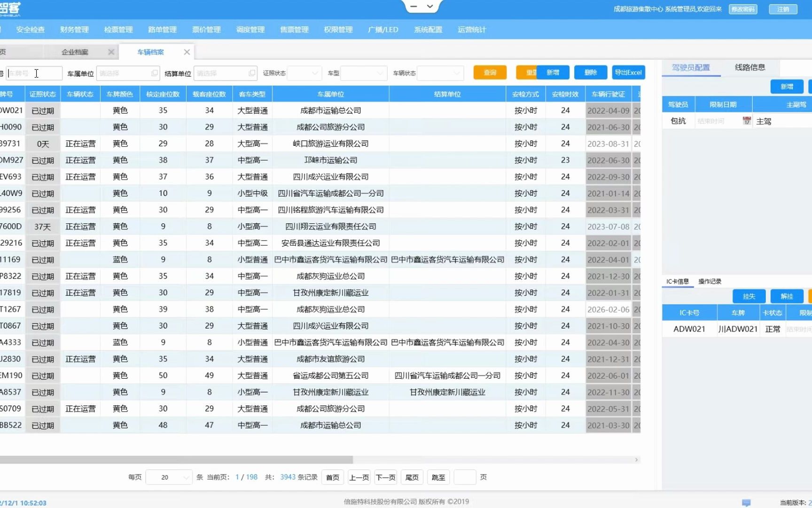Viewport: 812px width, 508px height.
Task: Click the 结算单位 selector icon
Action: (252, 73)
